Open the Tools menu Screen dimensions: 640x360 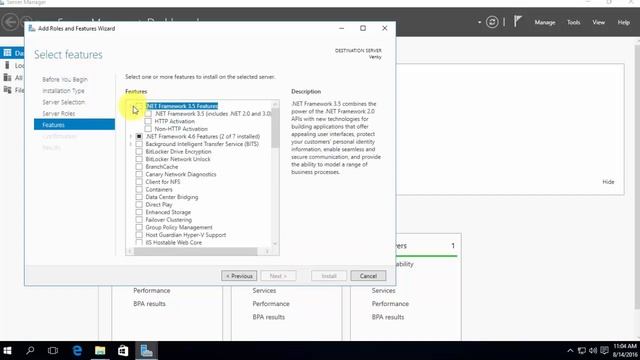tap(573, 22)
